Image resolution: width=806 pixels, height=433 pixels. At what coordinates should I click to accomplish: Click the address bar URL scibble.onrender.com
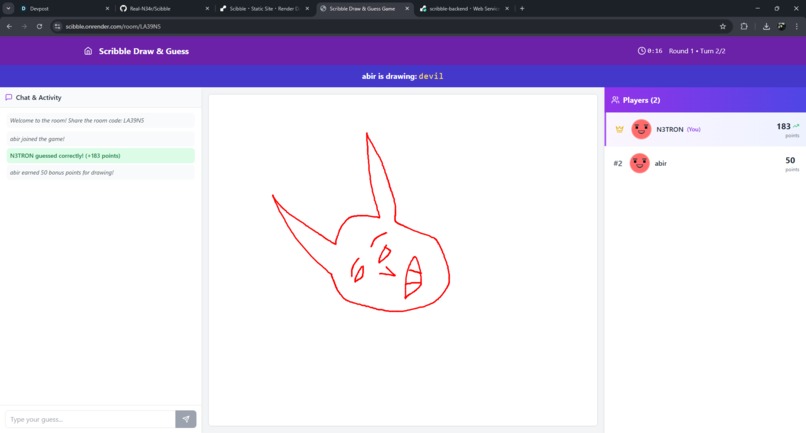(x=113, y=26)
